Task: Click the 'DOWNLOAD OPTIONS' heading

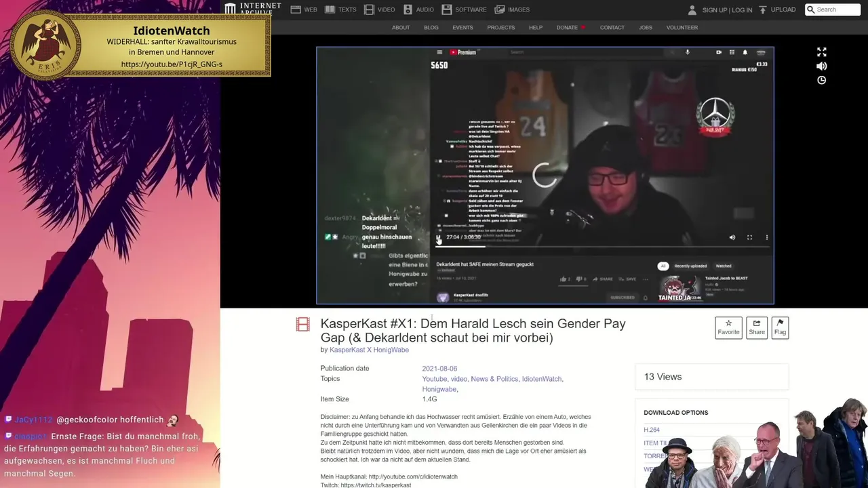Action: tap(676, 413)
